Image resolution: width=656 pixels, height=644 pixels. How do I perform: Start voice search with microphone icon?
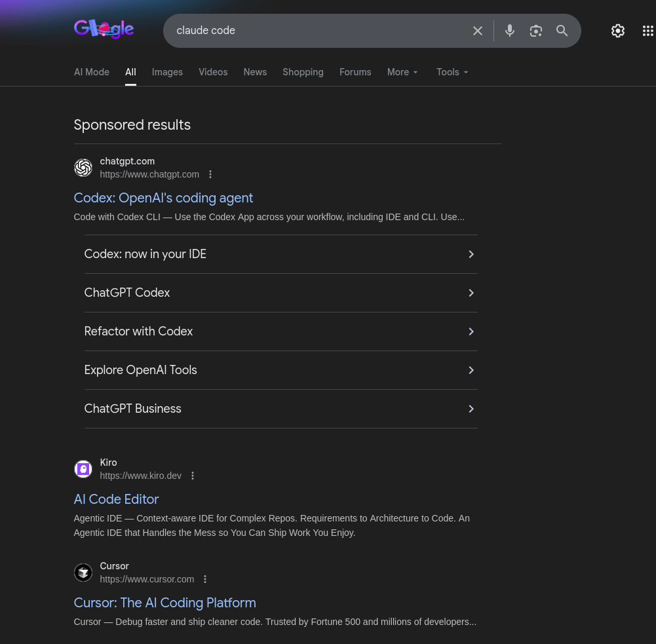point(510,31)
